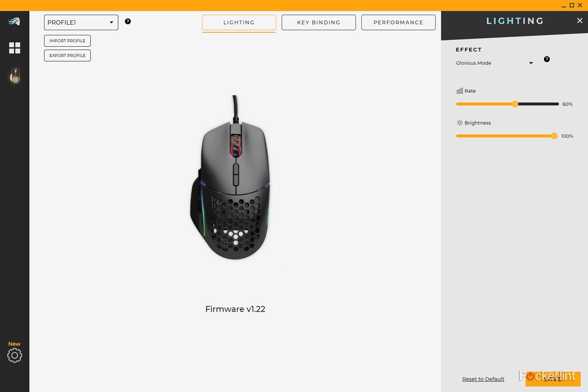588x392 pixels.
Task: Switch to the Key Binding tab
Action: (319, 22)
